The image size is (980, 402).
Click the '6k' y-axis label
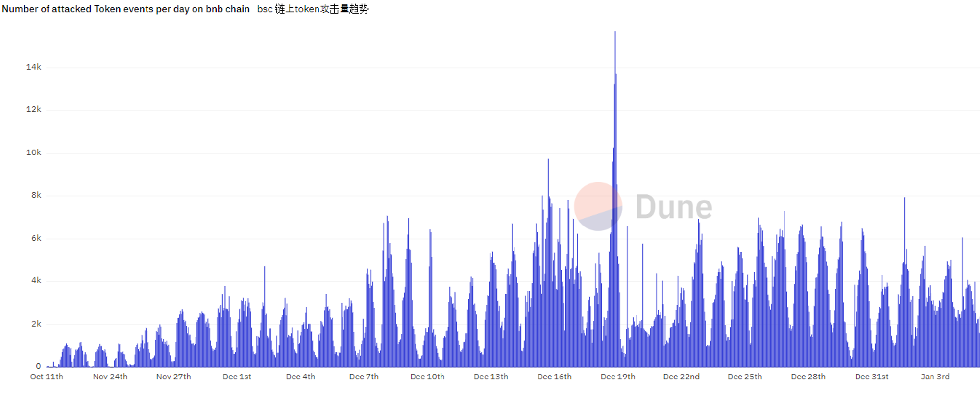36,238
